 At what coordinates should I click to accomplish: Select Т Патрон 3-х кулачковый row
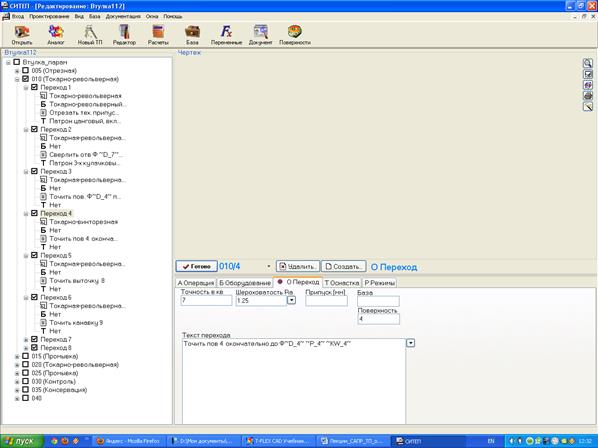(80, 163)
